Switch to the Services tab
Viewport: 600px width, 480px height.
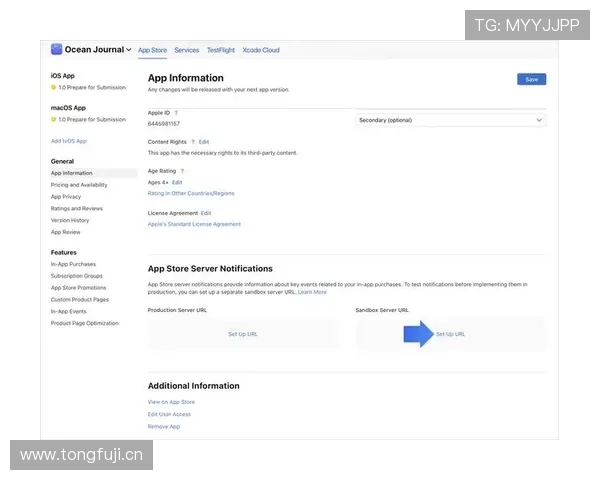coord(186,50)
